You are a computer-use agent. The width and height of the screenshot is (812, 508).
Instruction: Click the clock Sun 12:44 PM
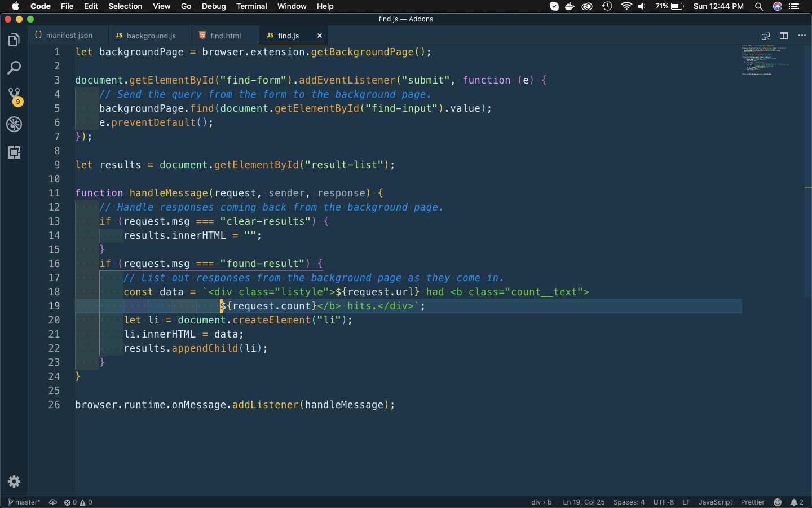point(718,6)
